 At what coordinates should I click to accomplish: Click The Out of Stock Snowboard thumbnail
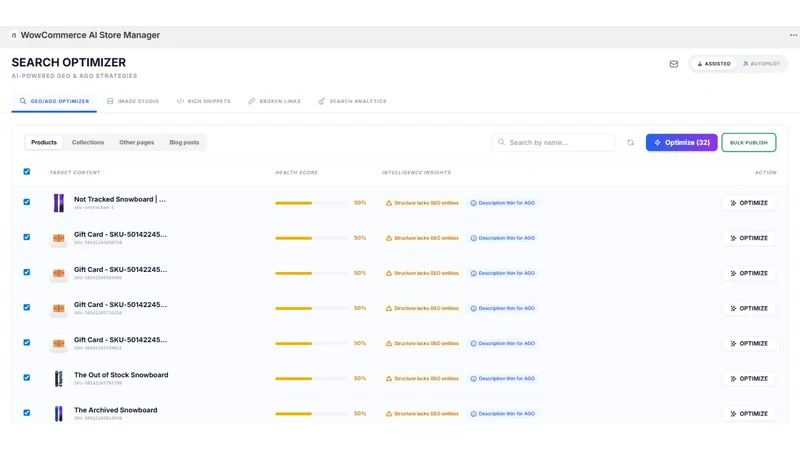click(x=59, y=379)
